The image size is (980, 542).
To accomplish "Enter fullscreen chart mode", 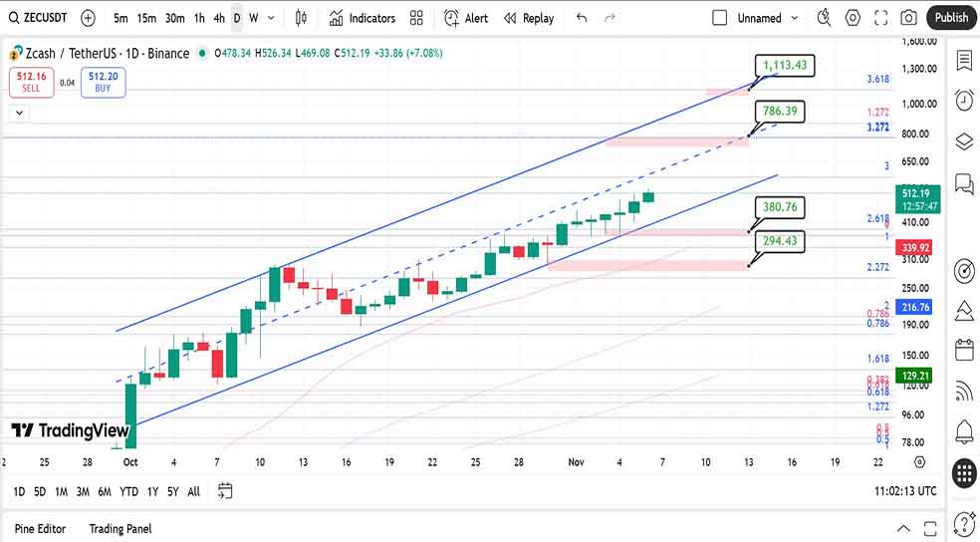I will coord(880,18).
